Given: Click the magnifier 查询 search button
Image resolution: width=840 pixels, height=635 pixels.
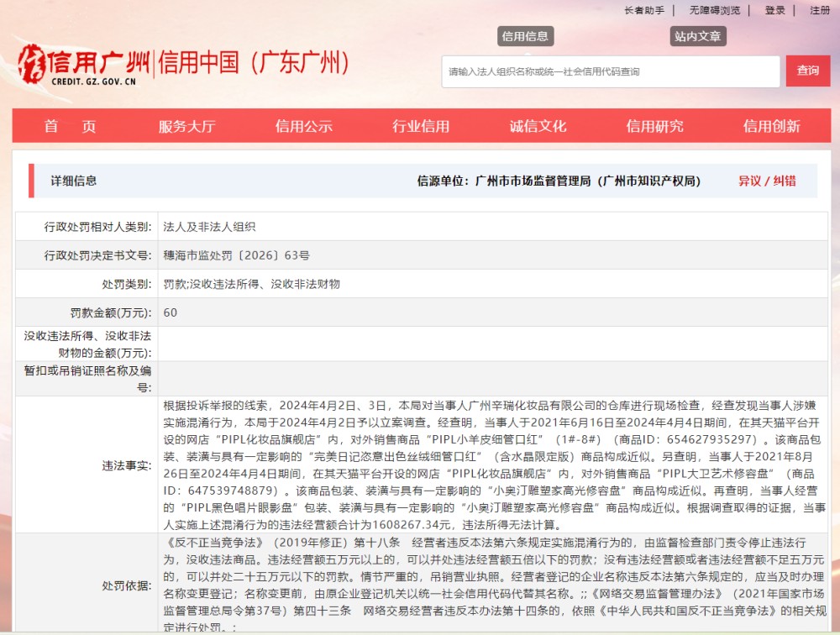Looking at the screenshot, I should 807,71.
